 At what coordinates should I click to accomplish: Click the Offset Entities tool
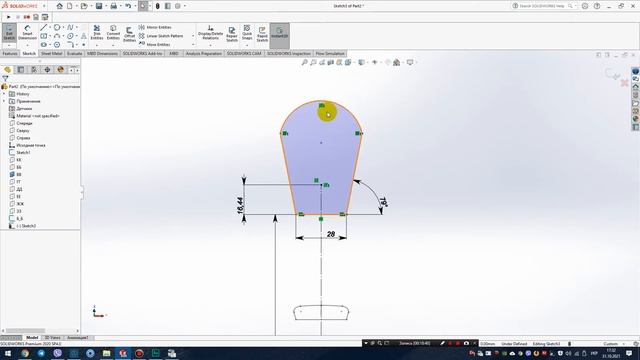[x=129, y=34]
